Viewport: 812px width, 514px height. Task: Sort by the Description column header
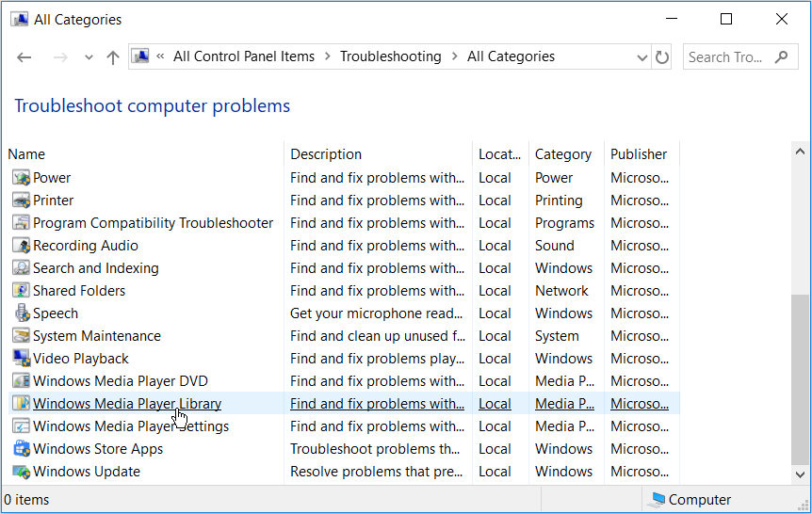(326, 154)
